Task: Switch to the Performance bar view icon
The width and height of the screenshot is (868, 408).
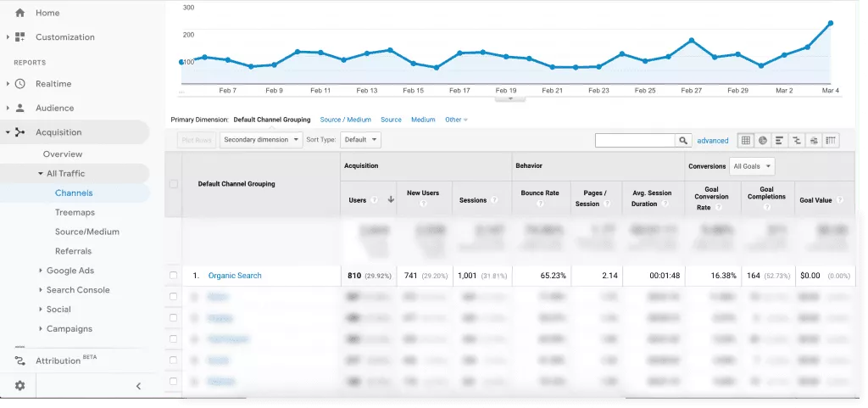Action: click(x=780, y=141)
